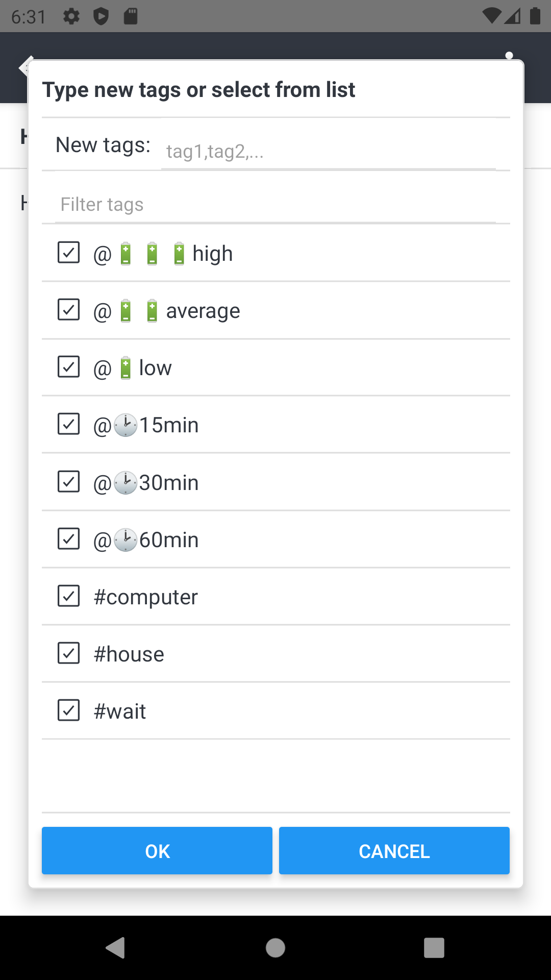Uncheck the @low battery tag
The width and height of the screenshot is (551, 980).
click(68, 366)
